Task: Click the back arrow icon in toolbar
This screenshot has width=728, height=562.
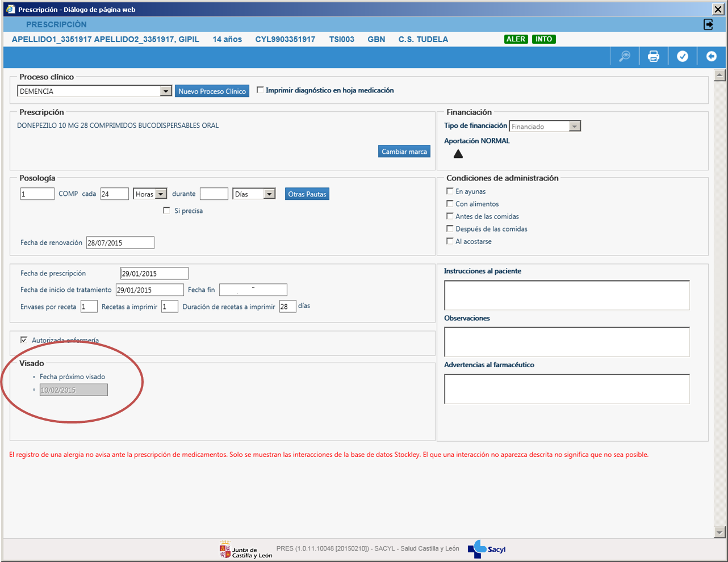Action: point(711,56)
